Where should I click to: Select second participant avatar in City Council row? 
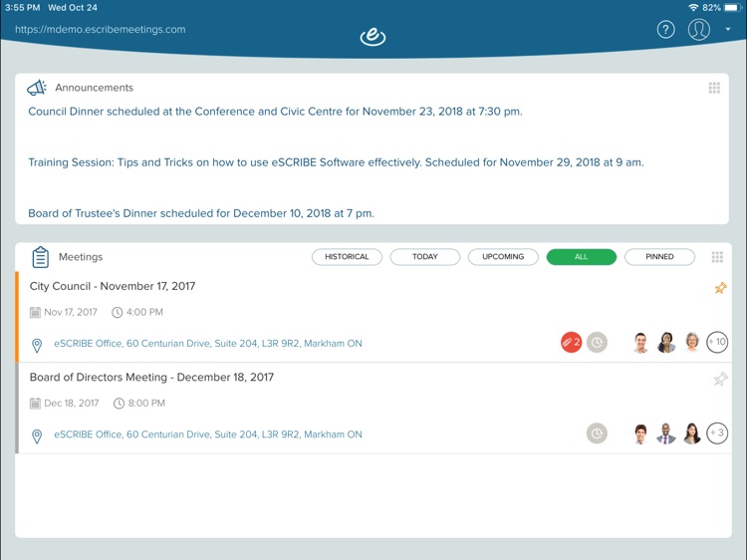pyautogui.click(x=666, y=342)
